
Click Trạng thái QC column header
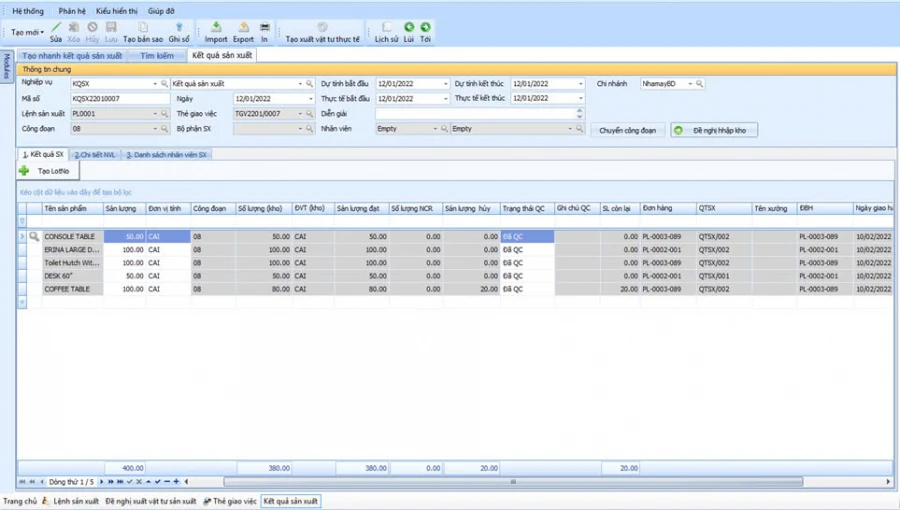click(527, 208)
